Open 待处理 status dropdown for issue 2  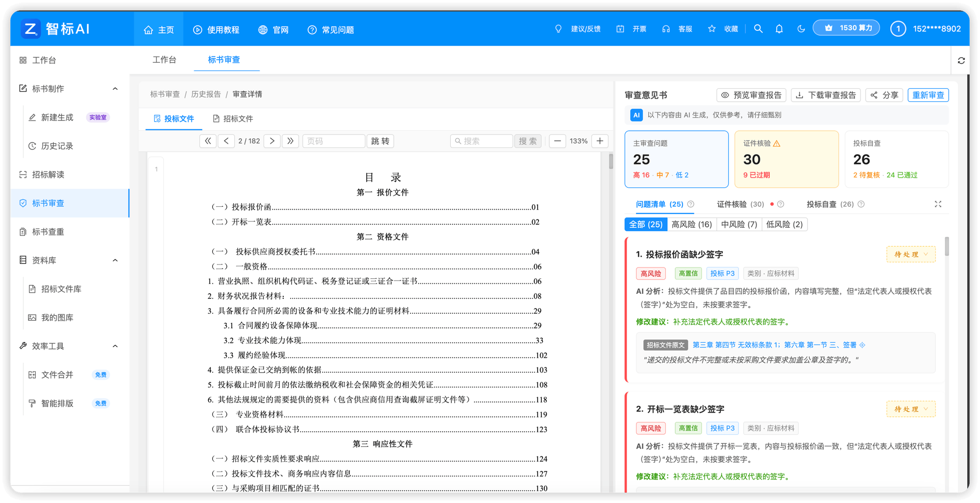pyautogui.click(x=911, y=409)
